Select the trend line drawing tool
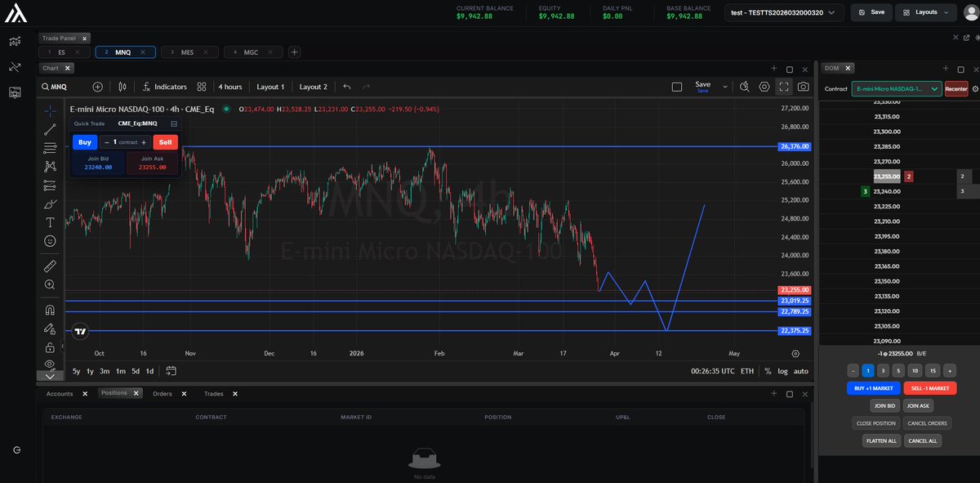980x483 pixels. [x=50, y=129]
